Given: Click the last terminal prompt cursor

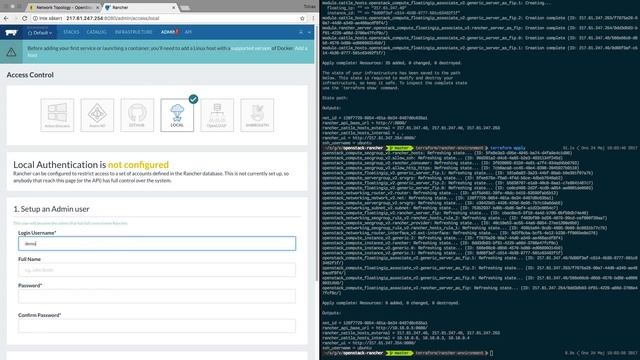Looking at the screenshot, I should pyautogui.click(x=491, y=353).
